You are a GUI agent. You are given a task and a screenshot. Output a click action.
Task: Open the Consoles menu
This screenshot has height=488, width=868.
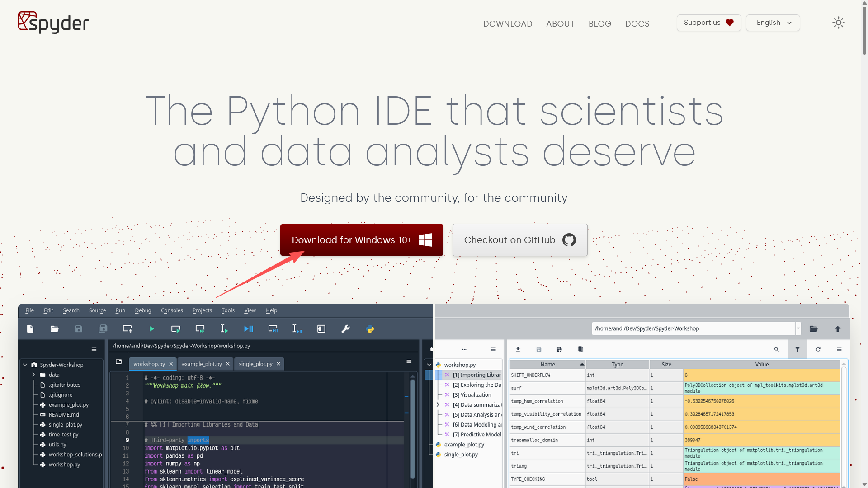coord(172,310)
